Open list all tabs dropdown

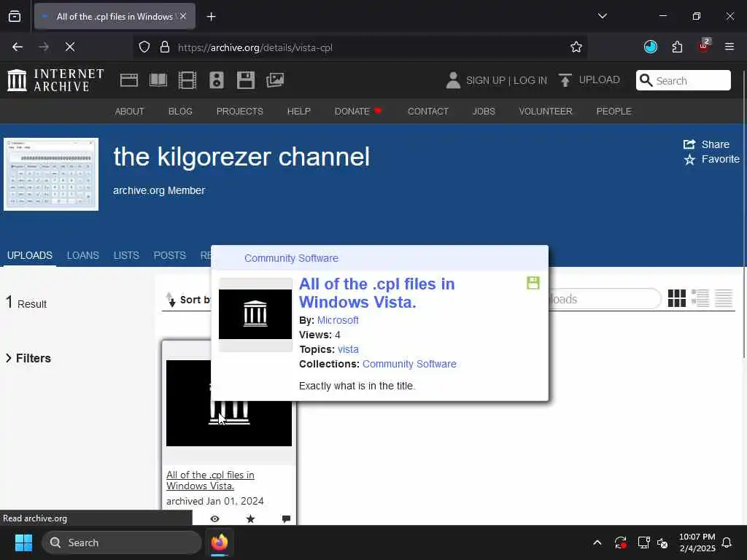pos(602,16)
